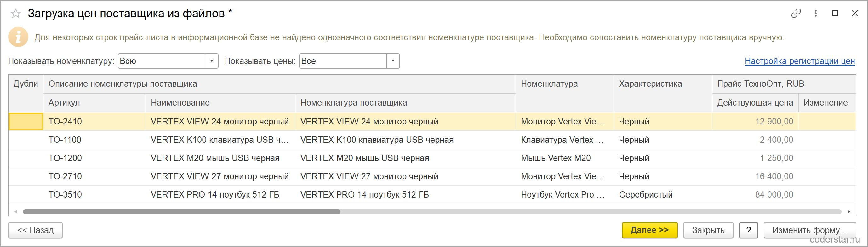Viewport: 868px width, 247px height.
Task: Click 'Изменить форму...' button
Action: 810,230
